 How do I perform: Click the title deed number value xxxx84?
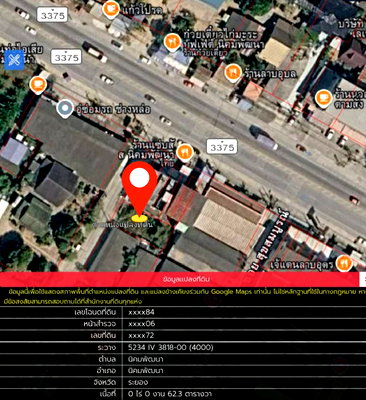click(141, 312)
